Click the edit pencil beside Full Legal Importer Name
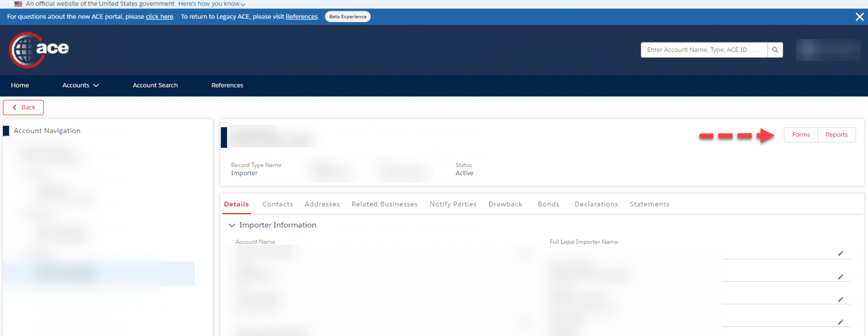 pyautogui.click(x=840, y=254)
